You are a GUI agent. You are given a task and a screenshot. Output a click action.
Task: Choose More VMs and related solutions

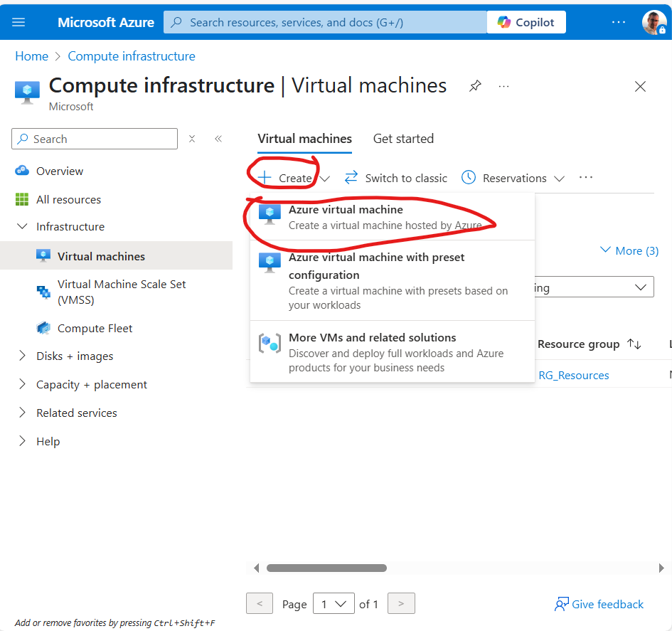coord(393,351)
